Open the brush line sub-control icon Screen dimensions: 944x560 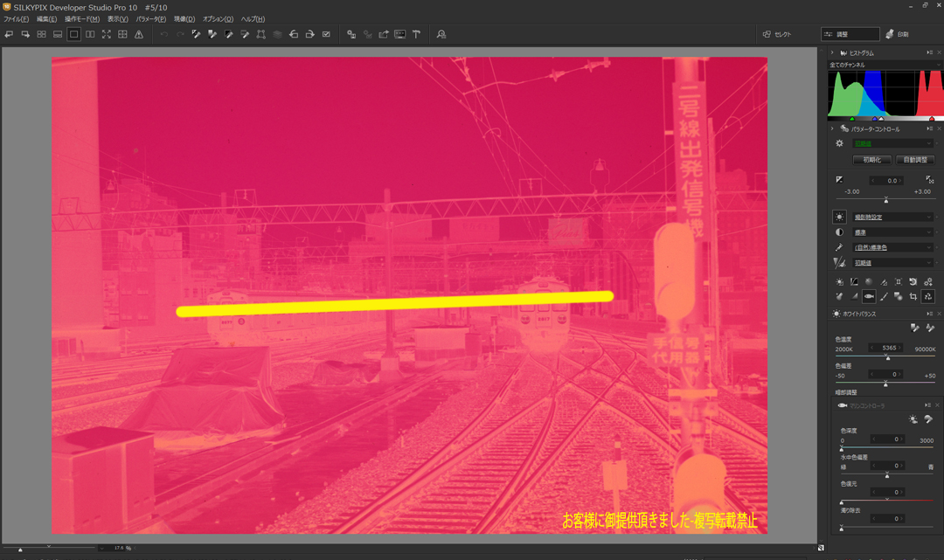[x=884, y=296]
